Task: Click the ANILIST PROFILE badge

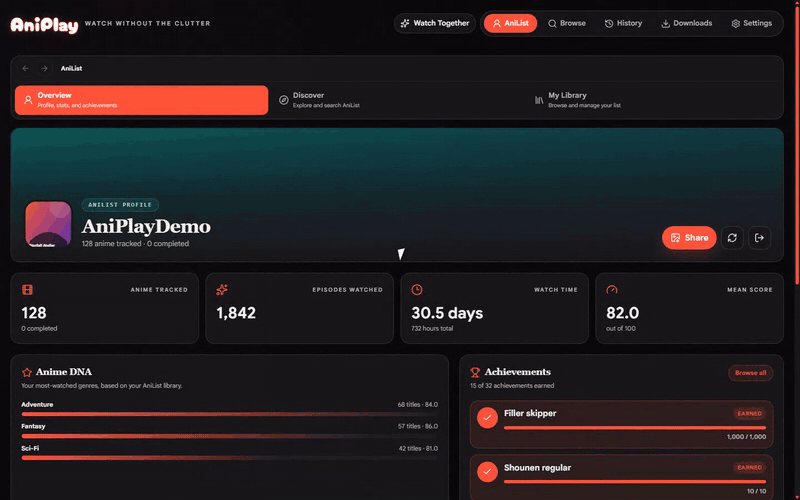Action: pyautogui.click(x=120, y=205)
